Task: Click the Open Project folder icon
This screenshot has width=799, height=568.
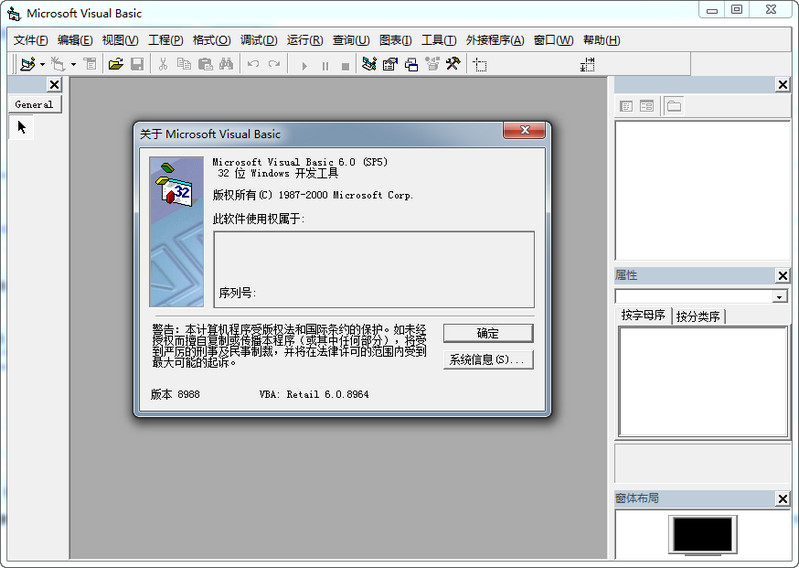Action: tap(116, 64)
